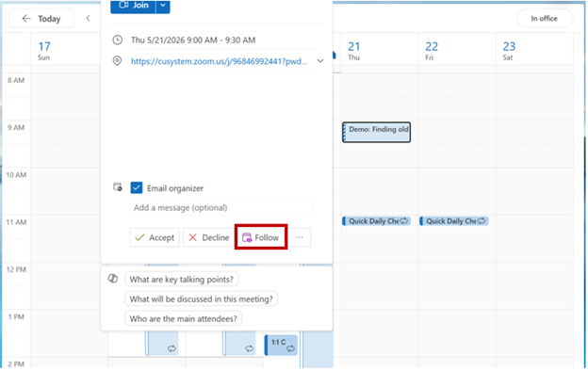Uncheck the Email organizer checkbox
The width and height of the screenshot is (588, 371).
pos(137,187)
